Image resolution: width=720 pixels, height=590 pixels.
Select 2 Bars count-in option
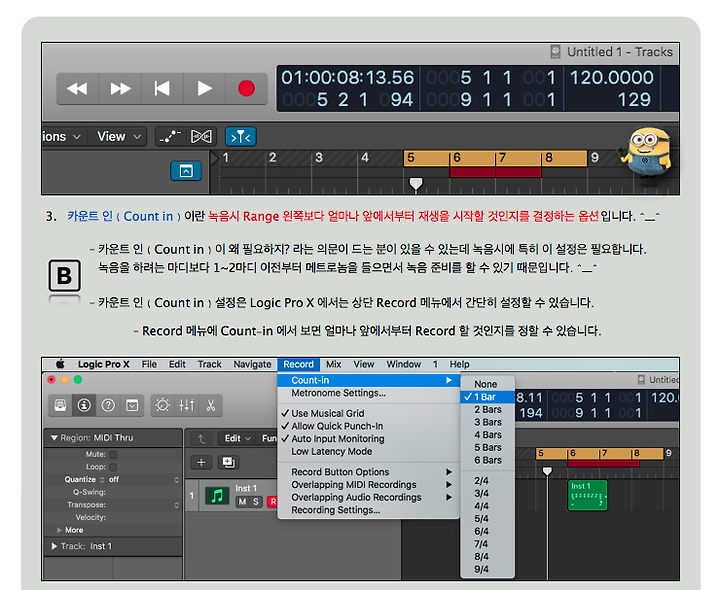pos(487,410)
